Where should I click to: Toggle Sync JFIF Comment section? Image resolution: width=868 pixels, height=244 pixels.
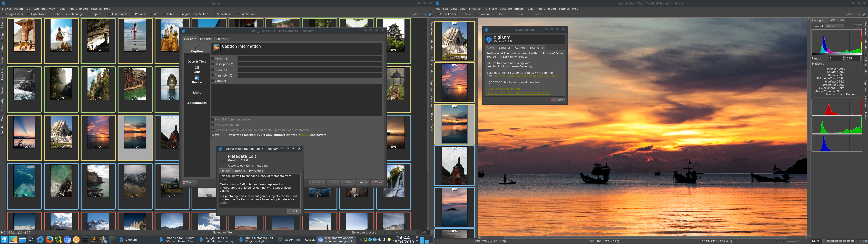coord(213,119)
